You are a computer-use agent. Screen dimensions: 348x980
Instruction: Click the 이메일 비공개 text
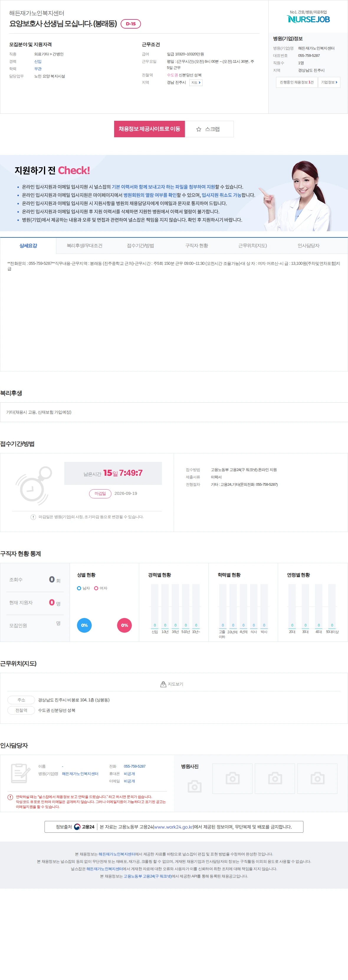[x=129, y=781]
